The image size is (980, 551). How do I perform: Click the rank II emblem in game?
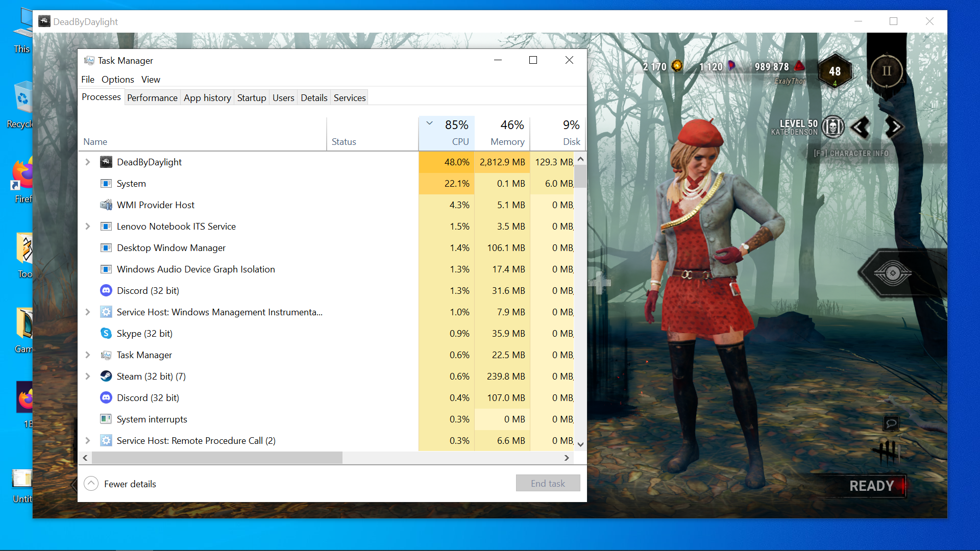point(887,71)
